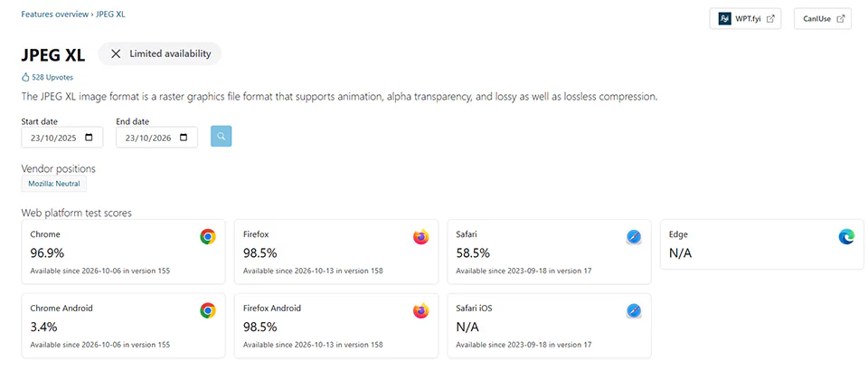The image size is (868, 371).
Task: Click the Safari iOS compass icon
Action: pyautogui.click(x=634, y=310)
